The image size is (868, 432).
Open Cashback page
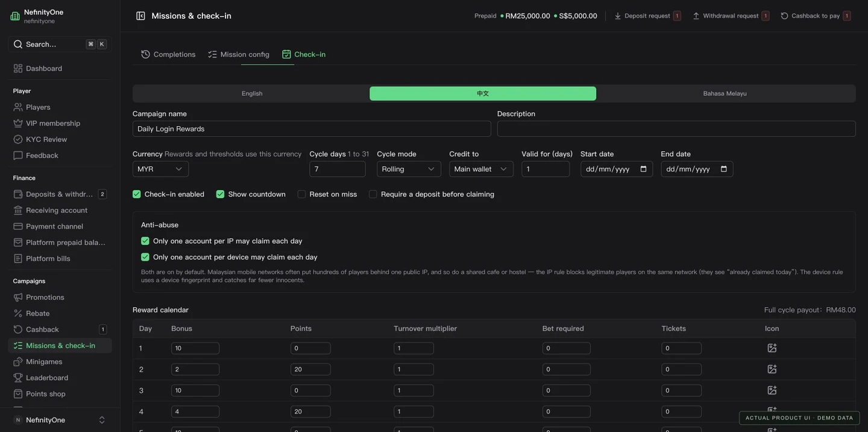pos(60,329)
